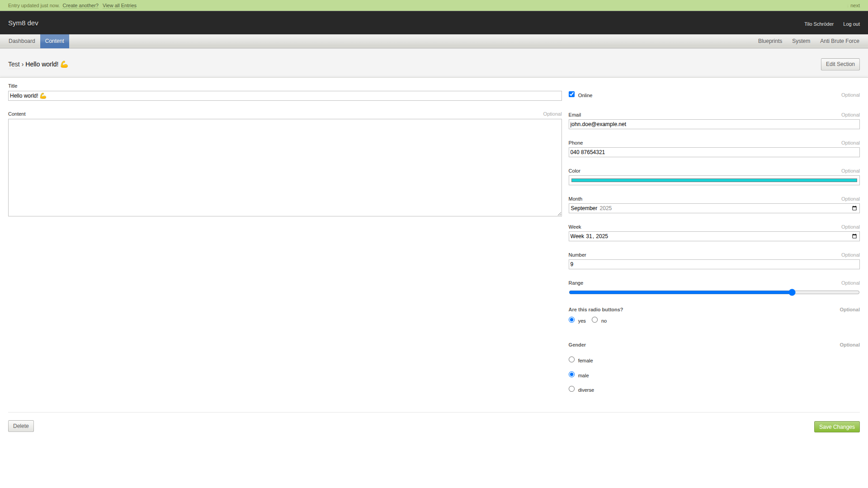Viewport: 868px width, 488px height.
Task: Open the Month field calendar picker icon
Action: click(x=854, y=208)
